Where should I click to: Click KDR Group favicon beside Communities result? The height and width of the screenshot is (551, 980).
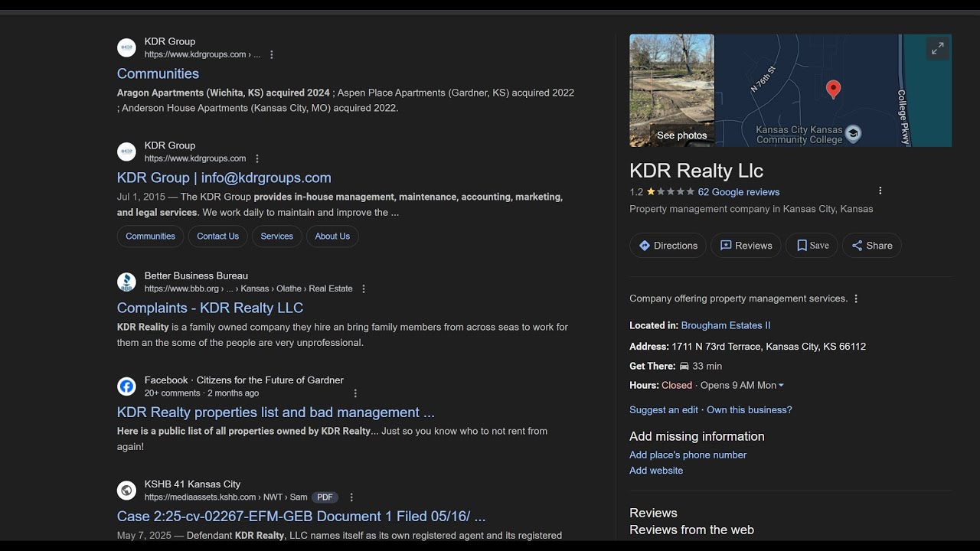tap(126, 47)
